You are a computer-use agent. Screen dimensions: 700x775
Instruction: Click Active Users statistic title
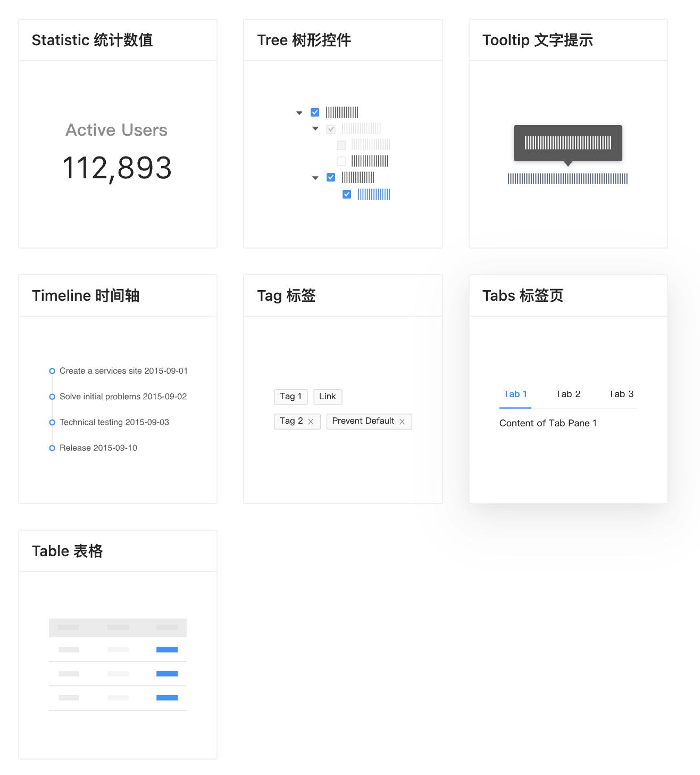116,130
